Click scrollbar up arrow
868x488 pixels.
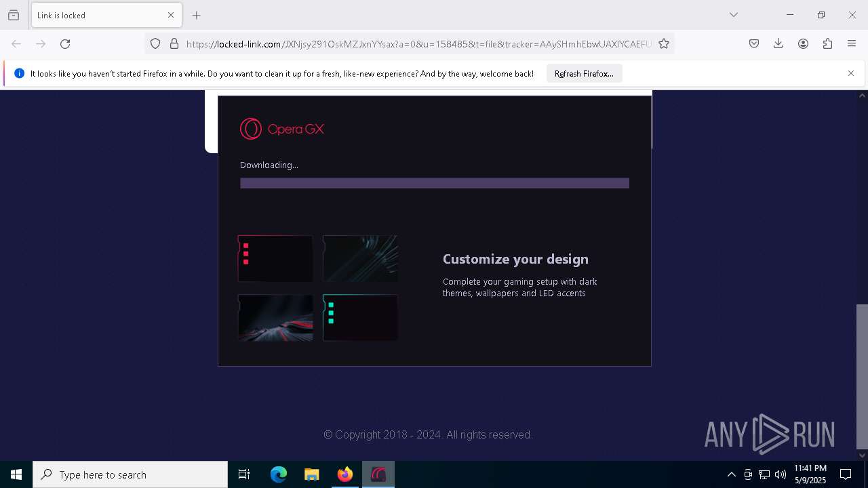862,96
